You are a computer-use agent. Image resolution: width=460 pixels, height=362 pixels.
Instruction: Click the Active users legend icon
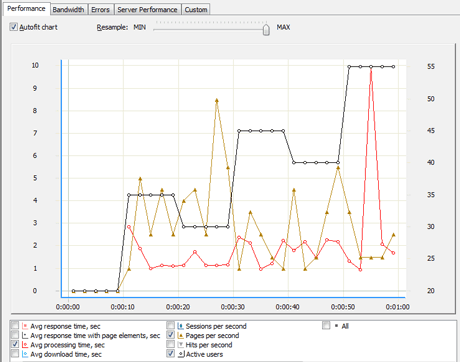[x=181, y=354]
